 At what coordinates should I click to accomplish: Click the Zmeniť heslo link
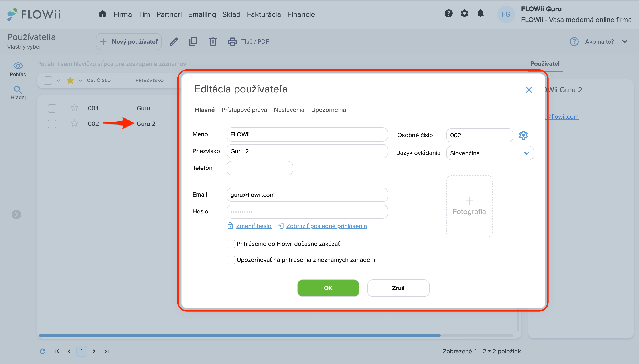coord(254,226)
